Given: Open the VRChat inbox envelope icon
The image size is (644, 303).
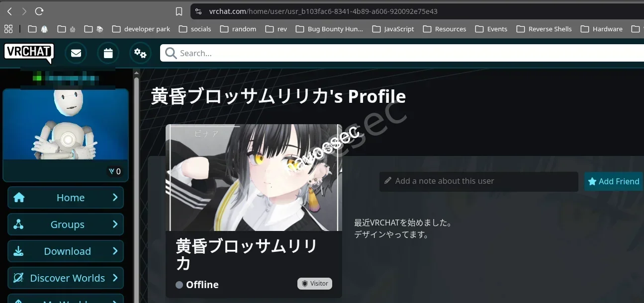Looking at the screenshot, I should [x=76, y=53].
